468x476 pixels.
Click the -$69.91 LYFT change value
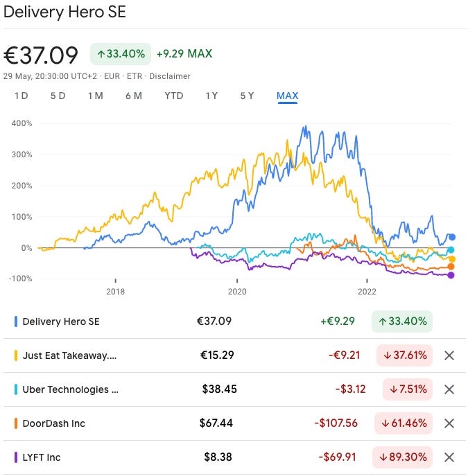click(337, 457)
